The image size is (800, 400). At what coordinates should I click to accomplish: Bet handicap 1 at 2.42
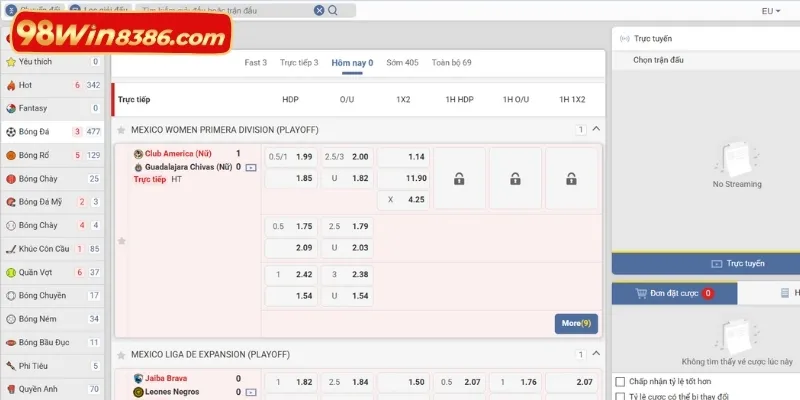point(291,274)
